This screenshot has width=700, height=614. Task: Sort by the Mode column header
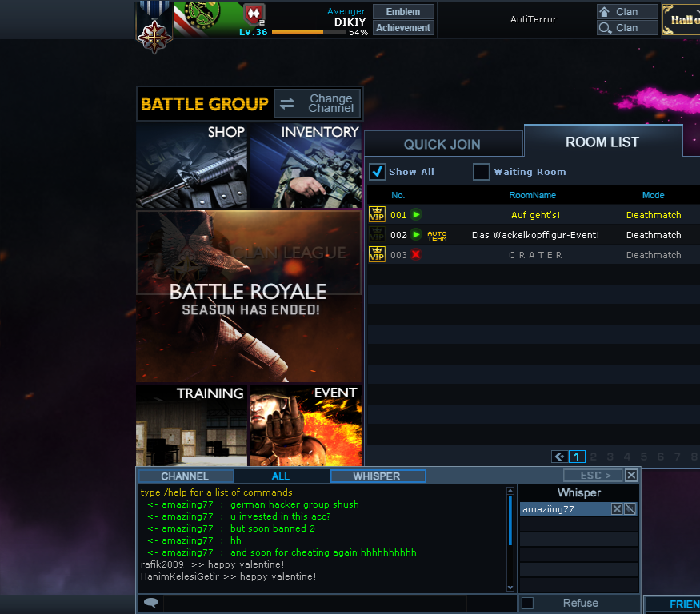[x=653, y=195]
